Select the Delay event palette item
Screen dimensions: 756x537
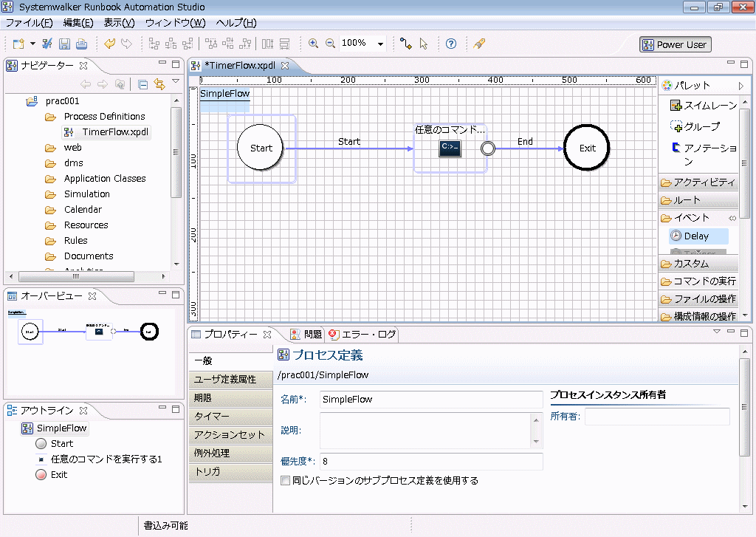pos(698,236)
